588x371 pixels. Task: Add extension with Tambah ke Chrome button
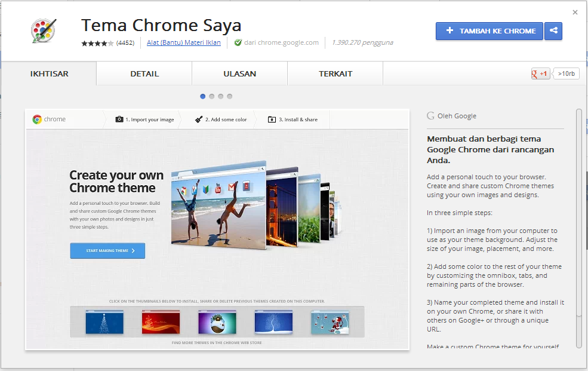click(490, 30)
